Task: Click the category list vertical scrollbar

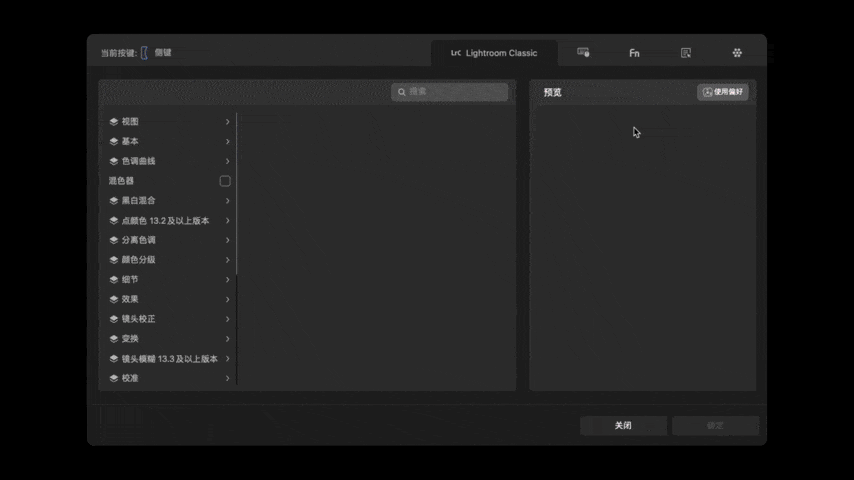Action: pyautogui.click(x=236, y=193)
